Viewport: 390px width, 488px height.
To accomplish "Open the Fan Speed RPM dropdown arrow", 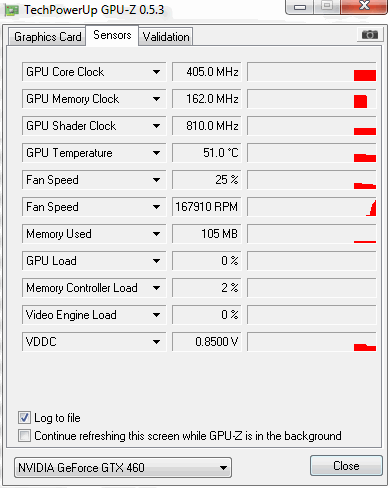I will [156, 207].
